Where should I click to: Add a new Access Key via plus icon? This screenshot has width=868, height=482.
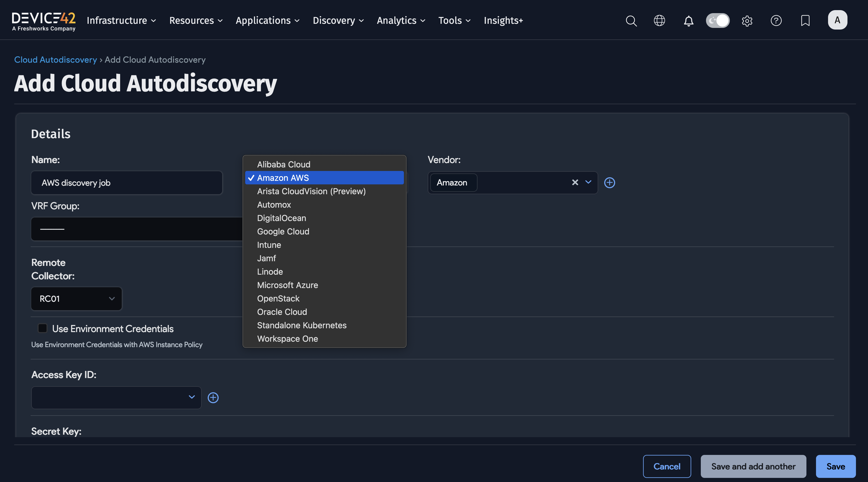coord(213,397)
